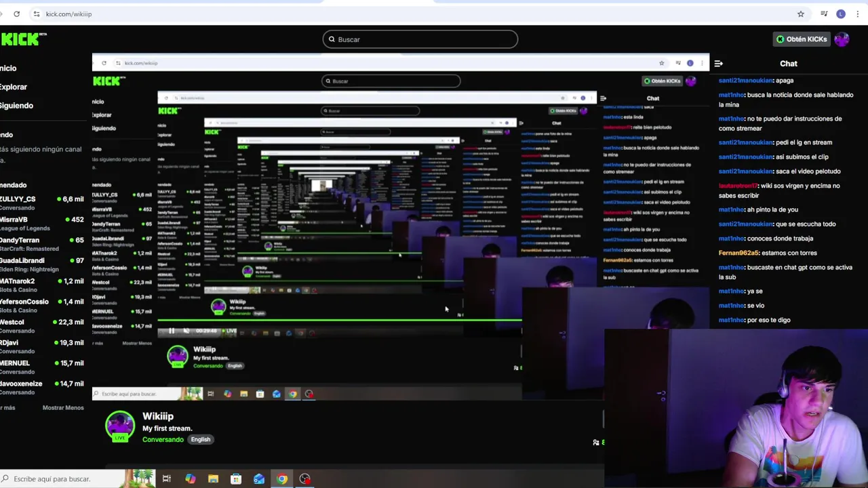Open MisrraVB recommended channel
868x488 pixels.
click(42, 224)
